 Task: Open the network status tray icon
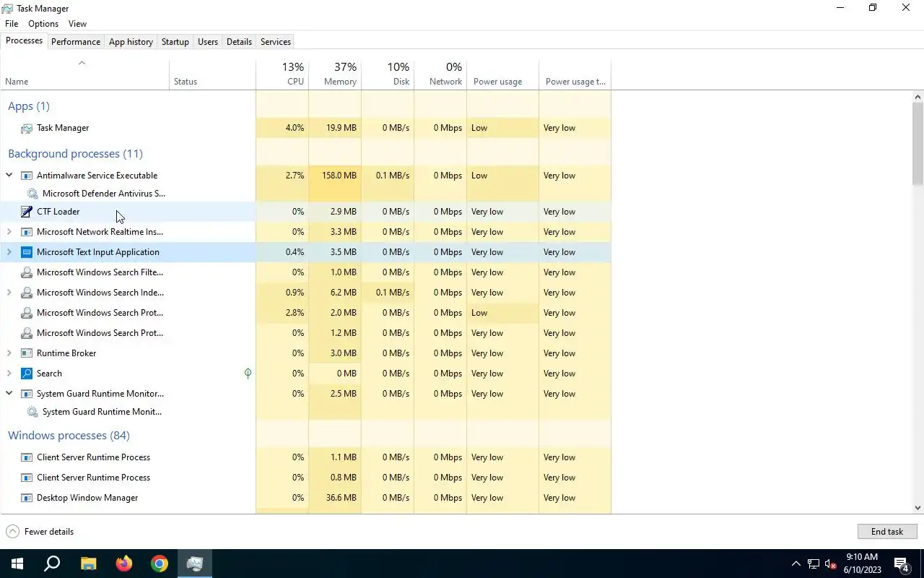814,564
